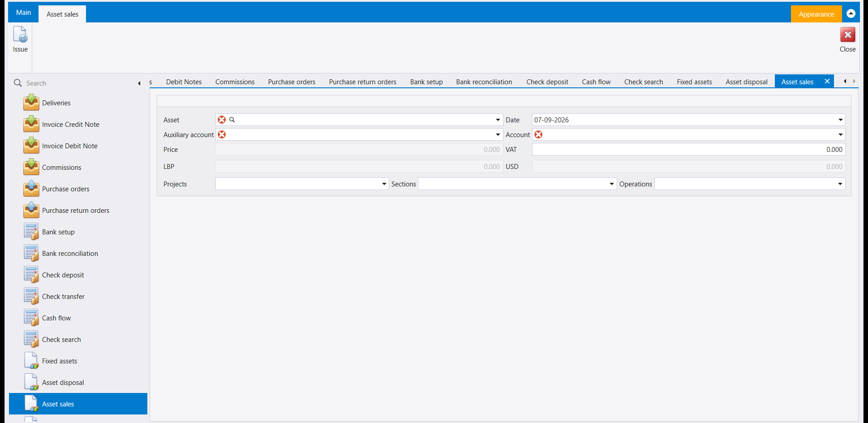
Task: Switch to the Purchase orders document tab
Action: click(292, 82)
